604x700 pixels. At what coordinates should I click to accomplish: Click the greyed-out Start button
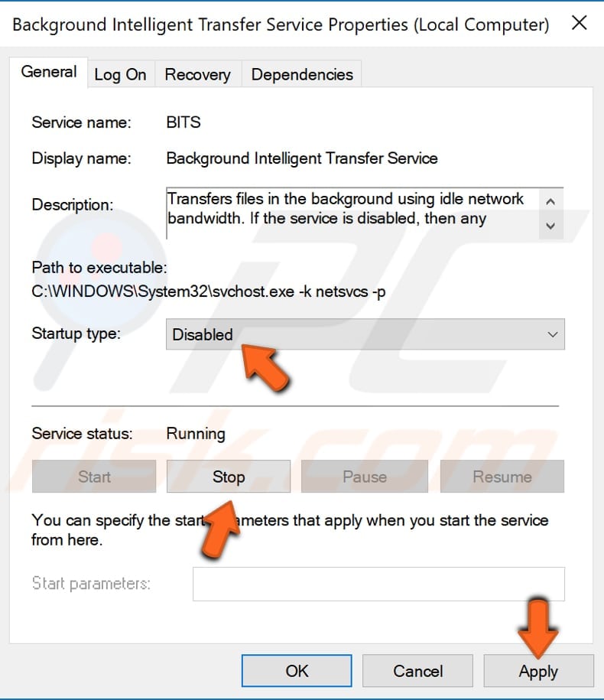(x=94, y=477)
